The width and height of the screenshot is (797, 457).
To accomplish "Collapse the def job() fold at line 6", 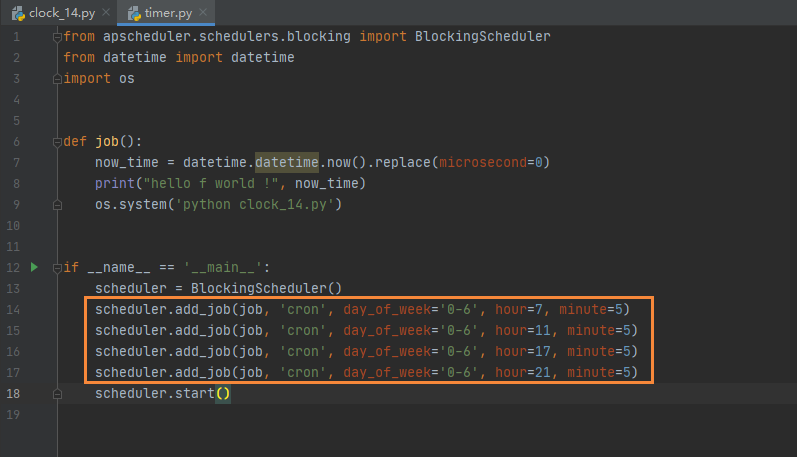I will (57, 142).
